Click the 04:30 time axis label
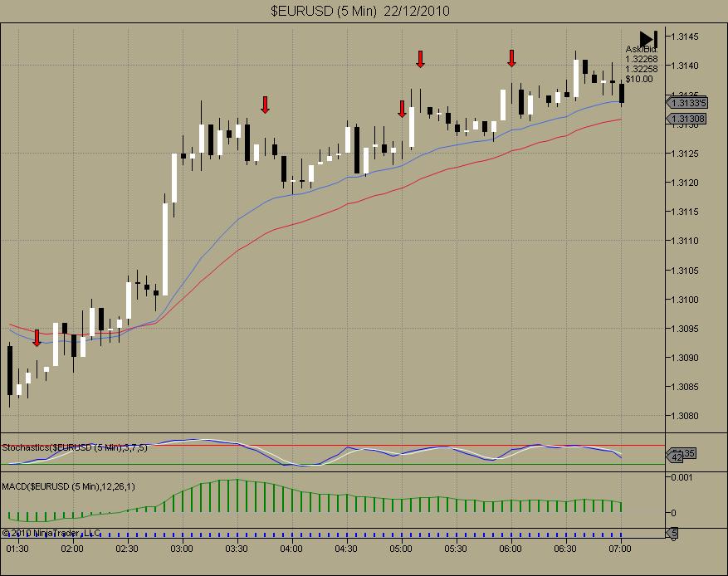 (x=346, y=549)
